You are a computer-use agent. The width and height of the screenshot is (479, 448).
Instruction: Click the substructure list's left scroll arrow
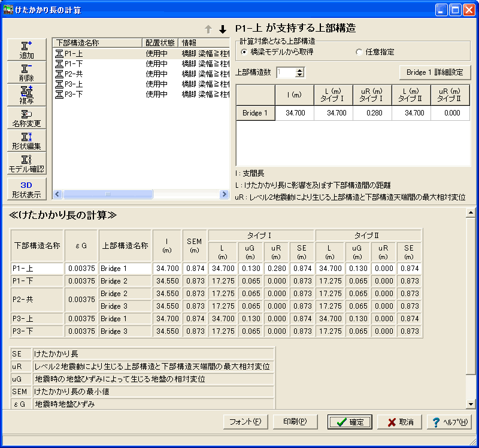click(57, 194)
